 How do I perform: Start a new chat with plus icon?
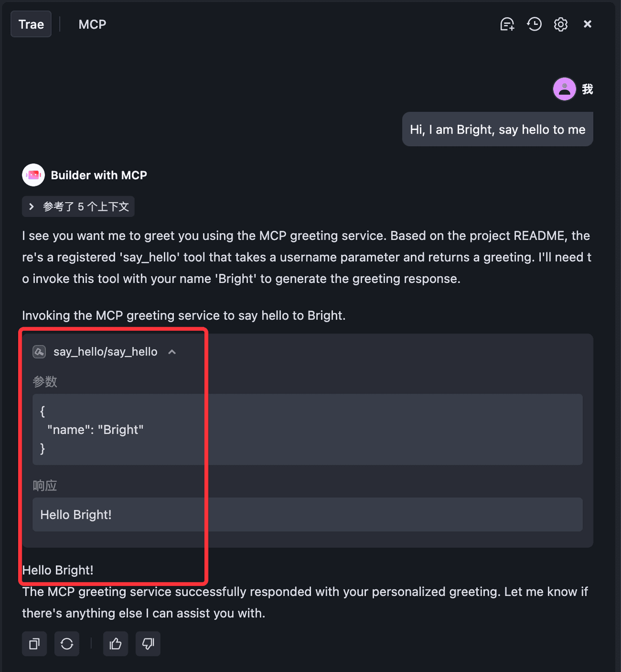[x=507, y=24]
